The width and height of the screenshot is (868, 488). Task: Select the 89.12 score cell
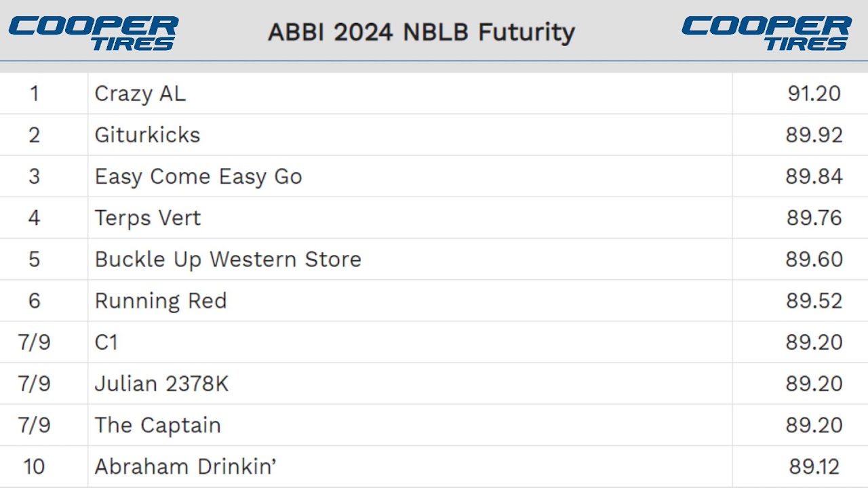pyautogui.click(x=814, y=467)
